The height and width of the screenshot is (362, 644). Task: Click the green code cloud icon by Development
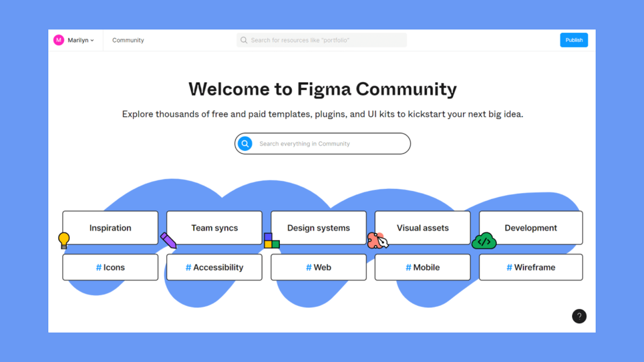pyautogui.click(x=484, y=241)
